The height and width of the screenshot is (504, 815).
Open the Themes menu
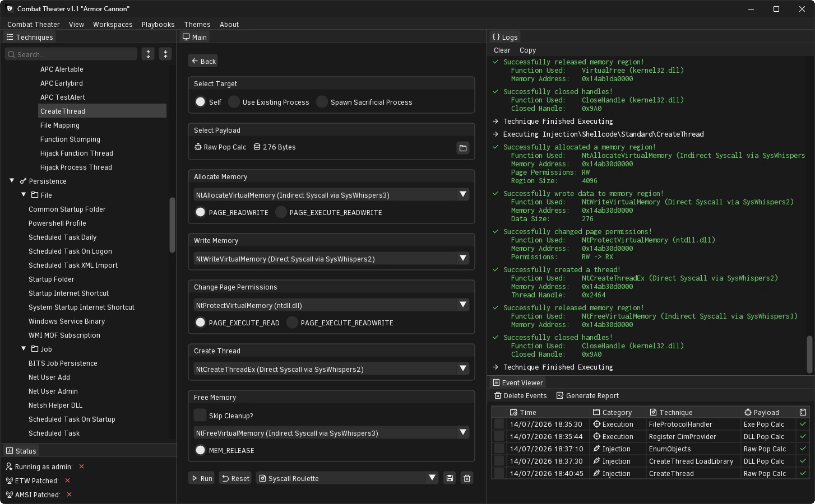click(197, 25)
